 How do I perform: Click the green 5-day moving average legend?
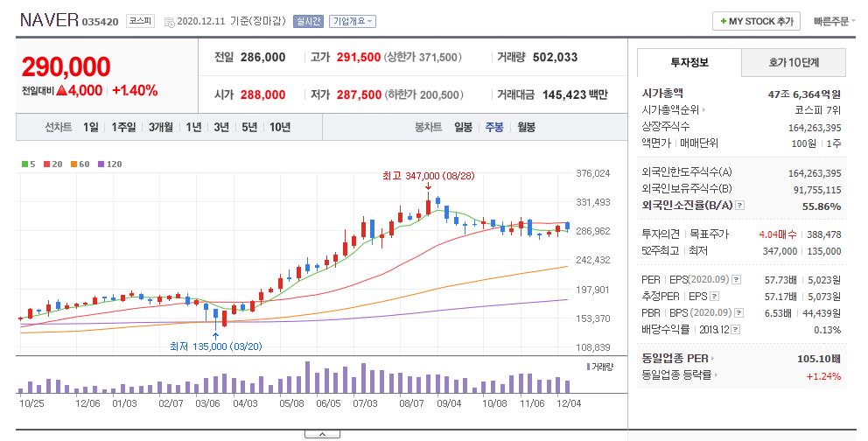pyautogui.click(x=29, y=164)
